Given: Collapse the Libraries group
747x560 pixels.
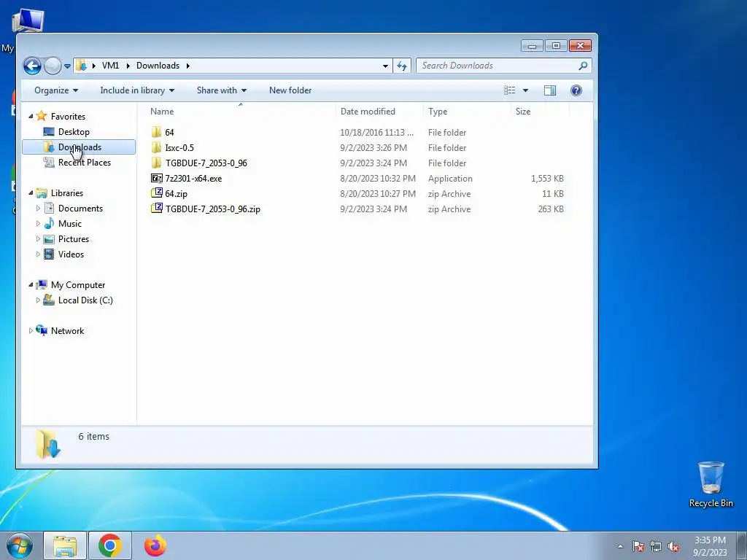Looking at the screenshot, I should [x=31, y=192].
